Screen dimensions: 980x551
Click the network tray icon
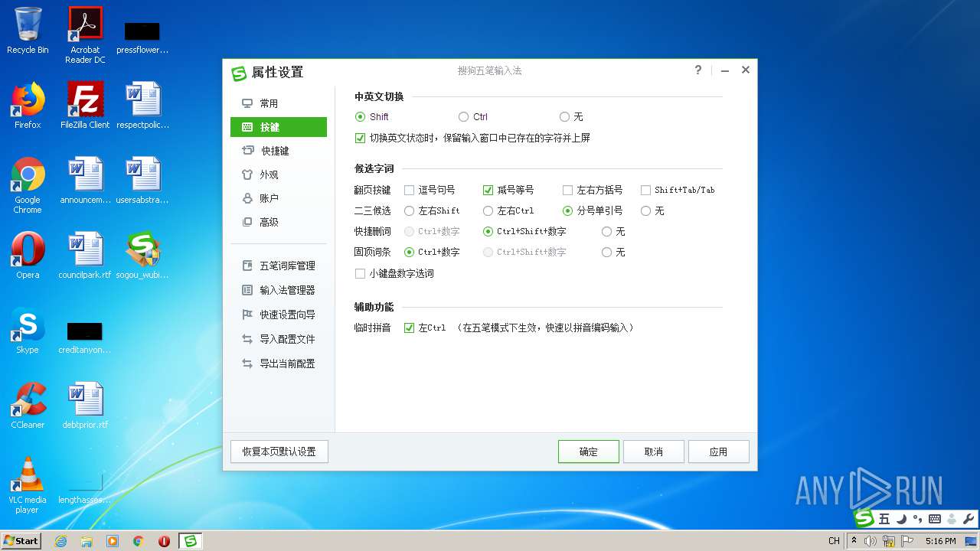[x=889, y=541]
